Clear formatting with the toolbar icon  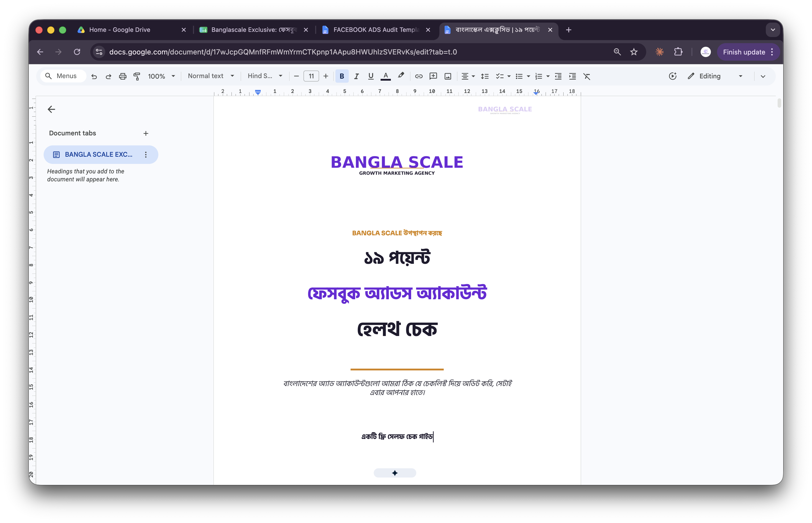pyautogui.click(x=586, y=76)
